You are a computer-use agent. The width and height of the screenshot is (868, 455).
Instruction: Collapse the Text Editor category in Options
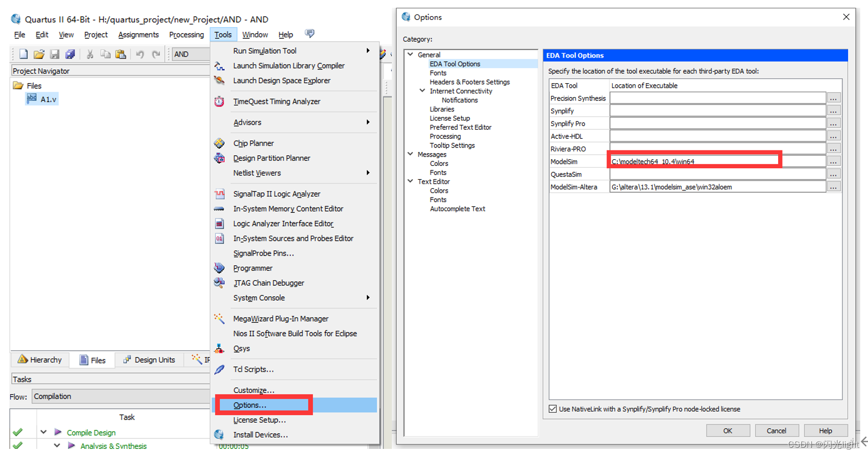[411, 181]
